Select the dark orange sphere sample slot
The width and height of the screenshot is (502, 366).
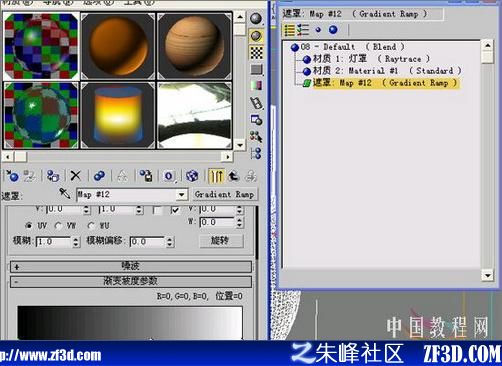pos(118,46)
